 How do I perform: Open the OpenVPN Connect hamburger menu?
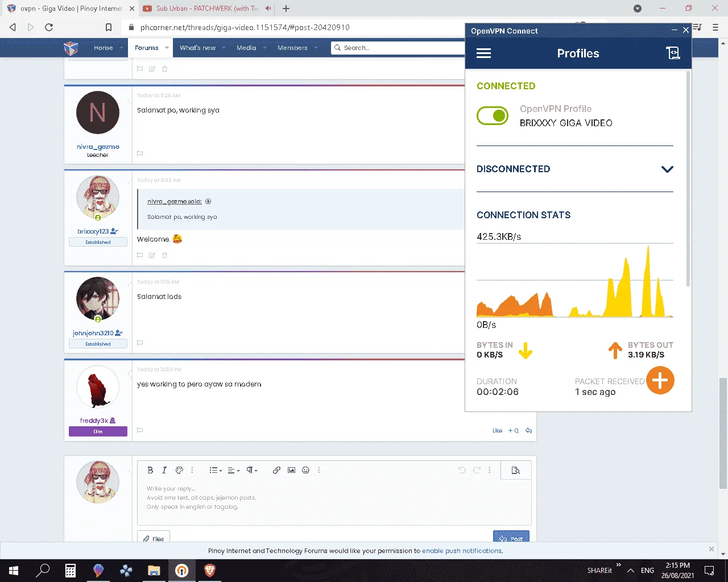click(483, 53)
